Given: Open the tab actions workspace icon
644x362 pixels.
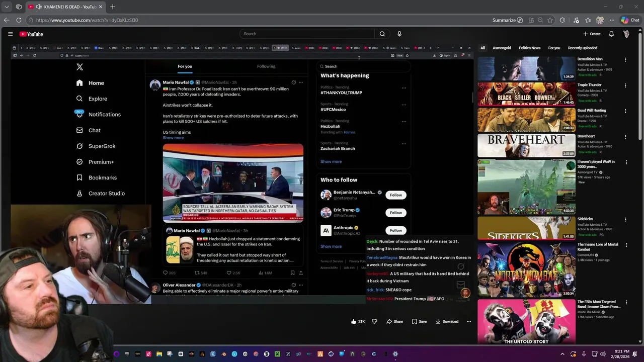Looking at the screenshot, I should (x=19, y=7).
